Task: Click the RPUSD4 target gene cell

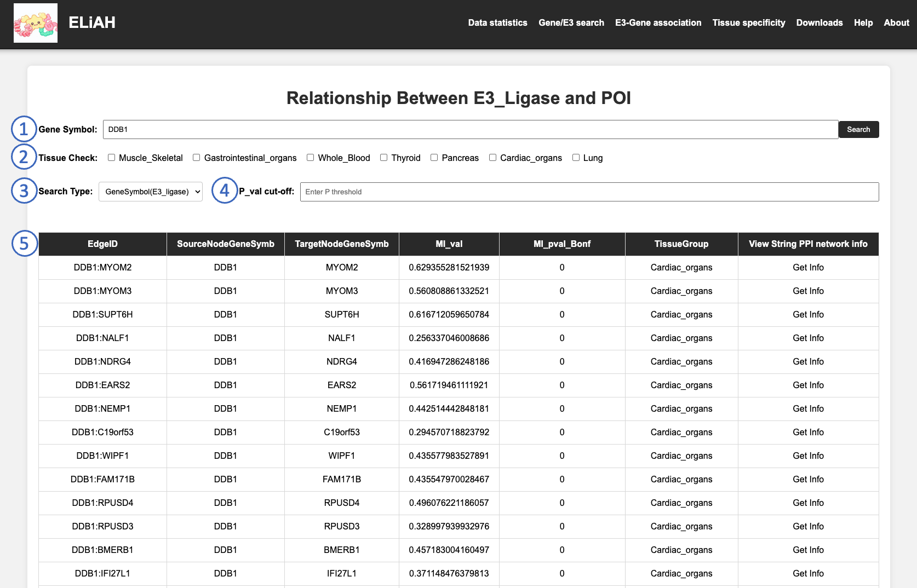Action: point(342,503)
